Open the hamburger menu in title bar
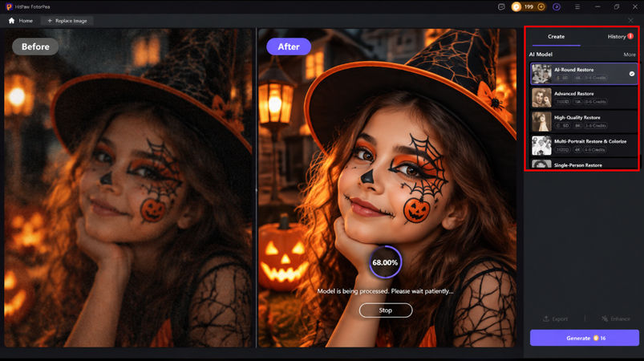The height and width of the screenshot is (361, 644). [577, 6]
